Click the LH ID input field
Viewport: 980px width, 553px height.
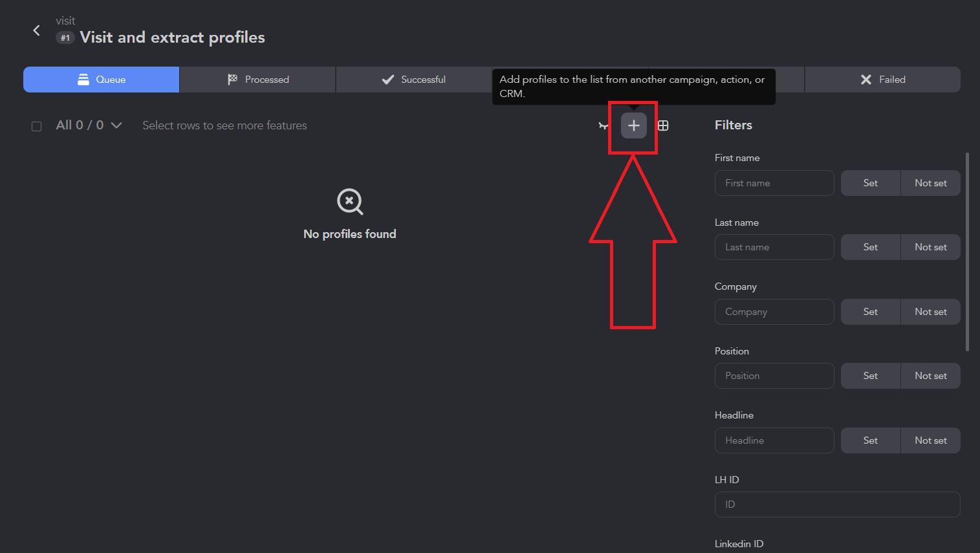837,504
